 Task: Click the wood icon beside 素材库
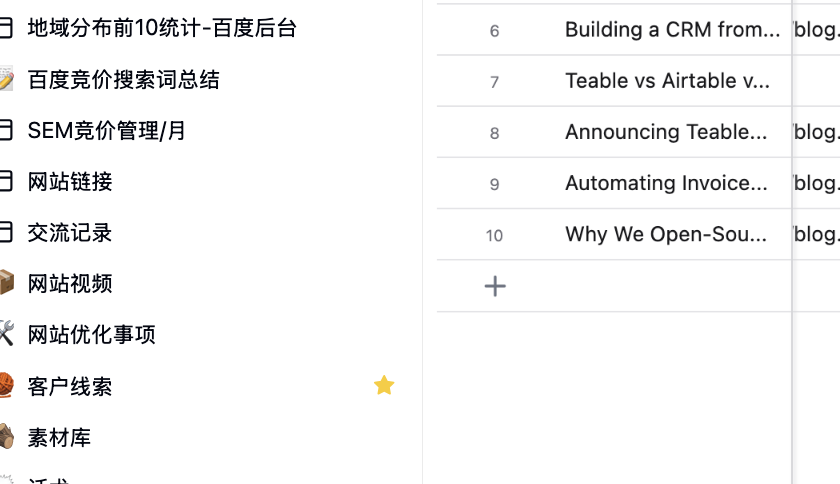point(6,437)
